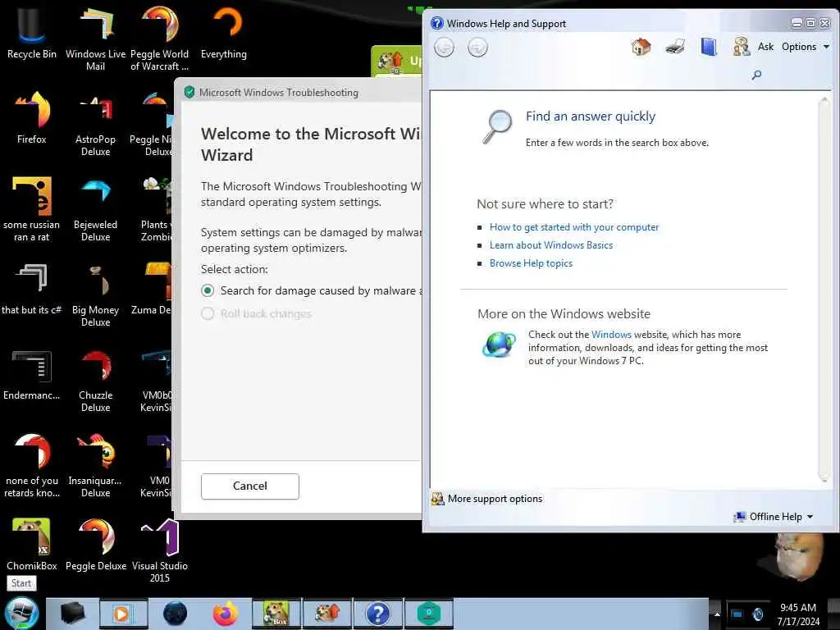Select the Roll back changes option
The width and height of the screenshot is (840, 630).
208,314
